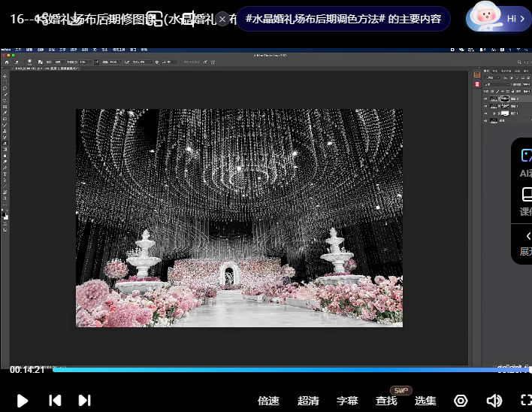This screenshot has height=412, width=532.
Task: Enter fullscreen mode
Action: click(525, 401)
